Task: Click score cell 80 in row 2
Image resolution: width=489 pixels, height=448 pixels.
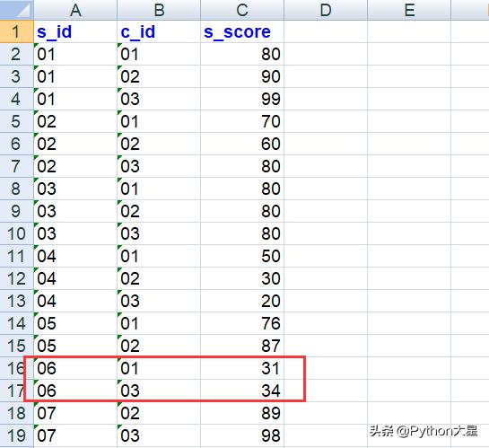Action: coord(242,54)
